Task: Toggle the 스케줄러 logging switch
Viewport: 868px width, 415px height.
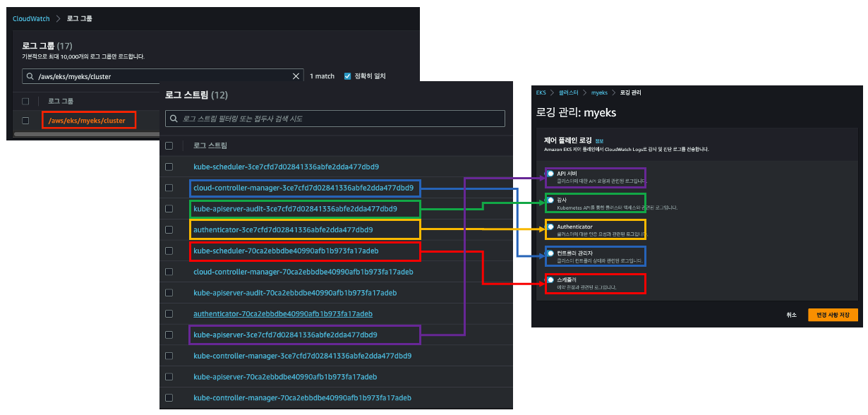Action: coord(550,279)
